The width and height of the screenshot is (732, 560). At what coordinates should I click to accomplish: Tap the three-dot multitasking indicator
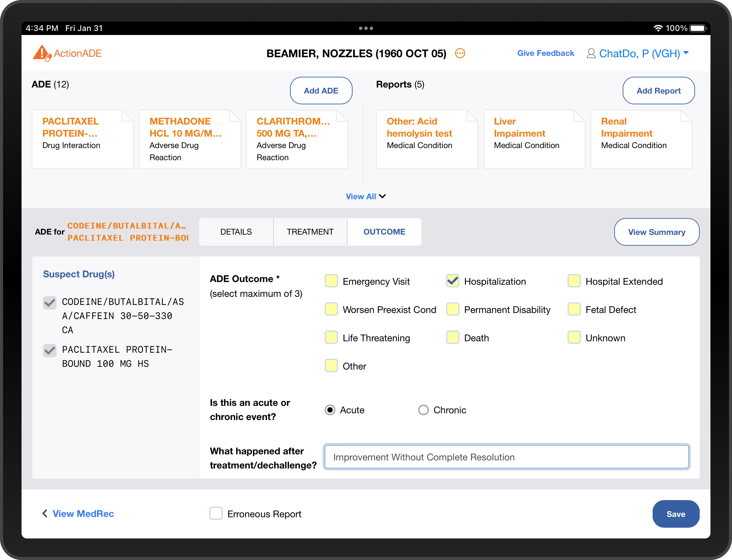(x=366, y=28)
